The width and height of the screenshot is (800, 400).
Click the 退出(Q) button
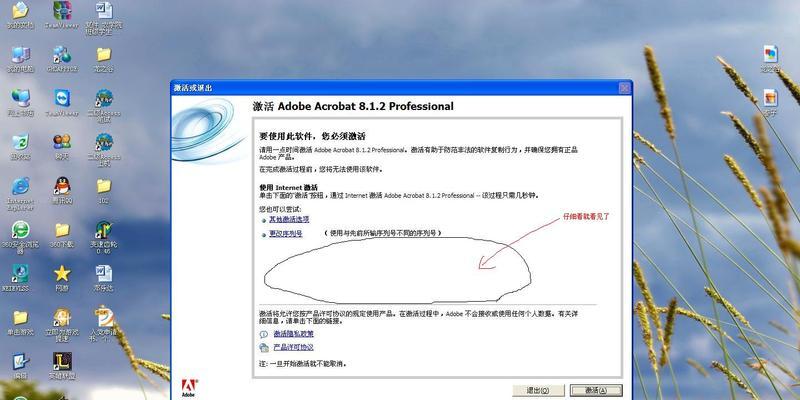[538, 390]
